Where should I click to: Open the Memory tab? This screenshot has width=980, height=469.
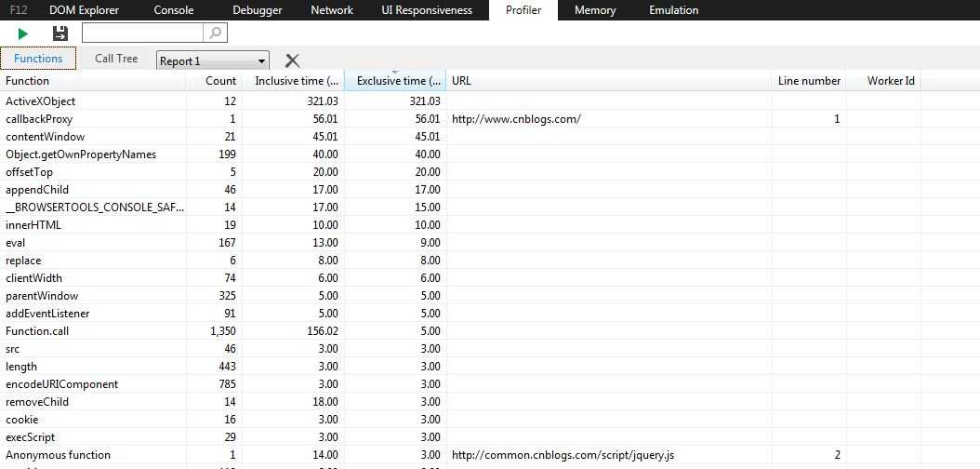tap(595, 10)
